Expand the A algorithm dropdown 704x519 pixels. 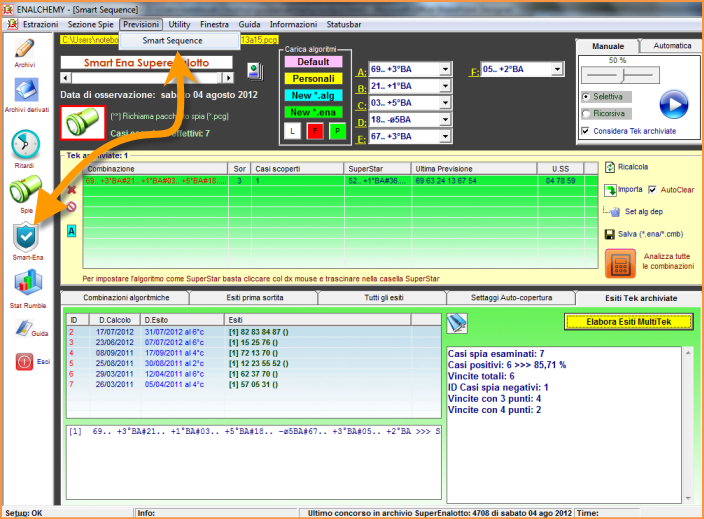(x=445, y=69)
